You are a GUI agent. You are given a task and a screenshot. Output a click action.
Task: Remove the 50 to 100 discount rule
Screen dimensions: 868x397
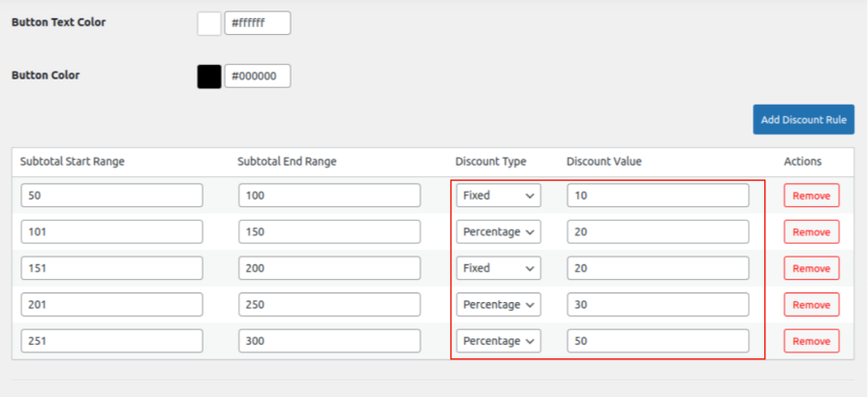(811, 196)
